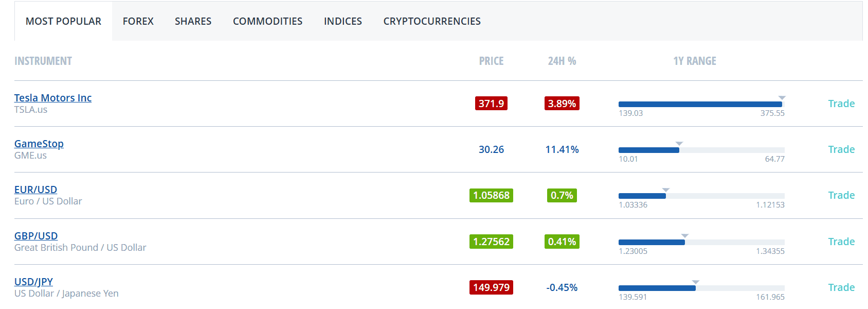This screenshot has width=868, height=309.
Task: Click Tesla's 1Y high value 375.55
Action: pos(772,113)
